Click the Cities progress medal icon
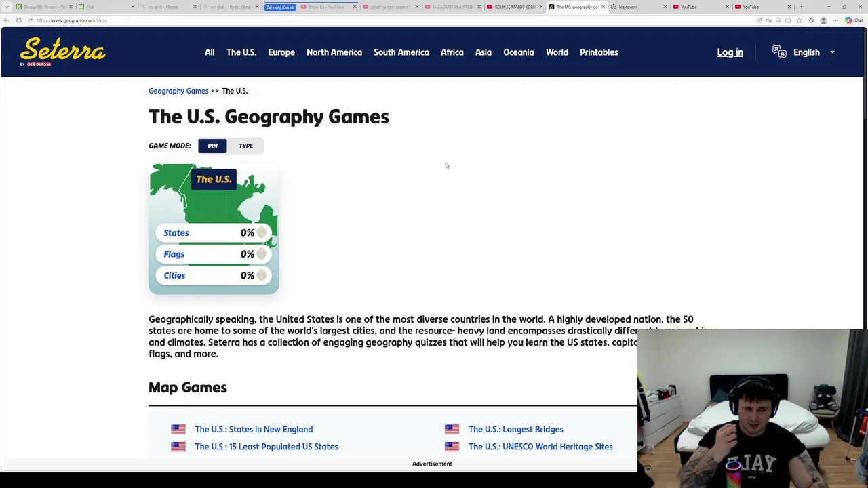This screenshot has height=488, width=868. [x=262, y=275]
